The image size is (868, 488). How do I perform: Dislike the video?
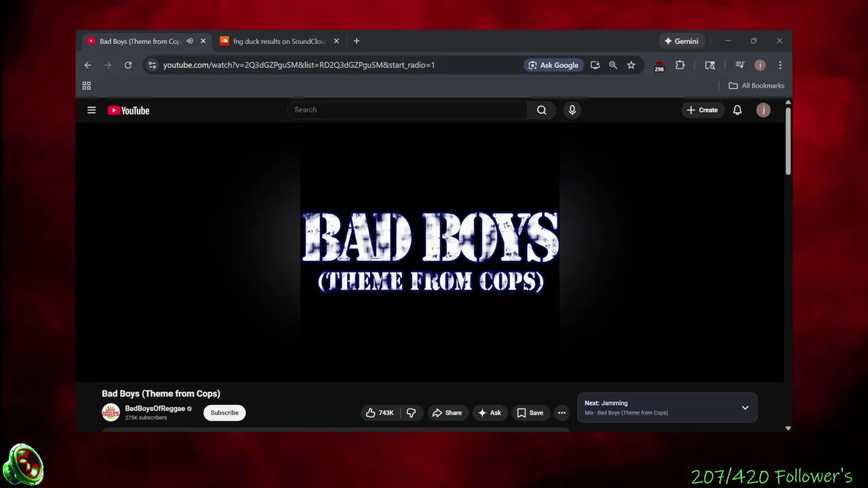click(x=411, y=413)
